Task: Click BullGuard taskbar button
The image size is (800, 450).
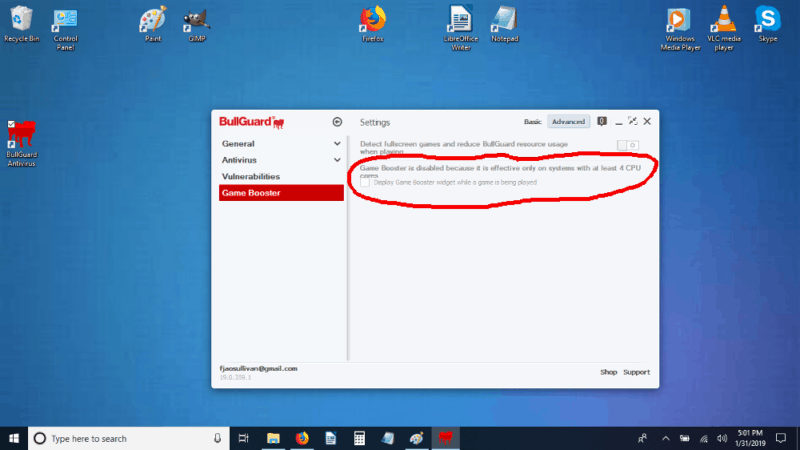Action: pyautogui.click(x=445, y=438)
